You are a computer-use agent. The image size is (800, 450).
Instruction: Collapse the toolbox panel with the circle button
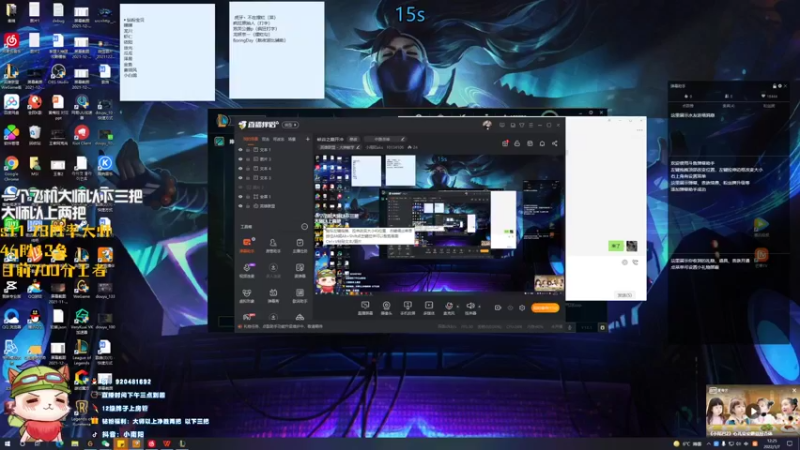[305, 227]
